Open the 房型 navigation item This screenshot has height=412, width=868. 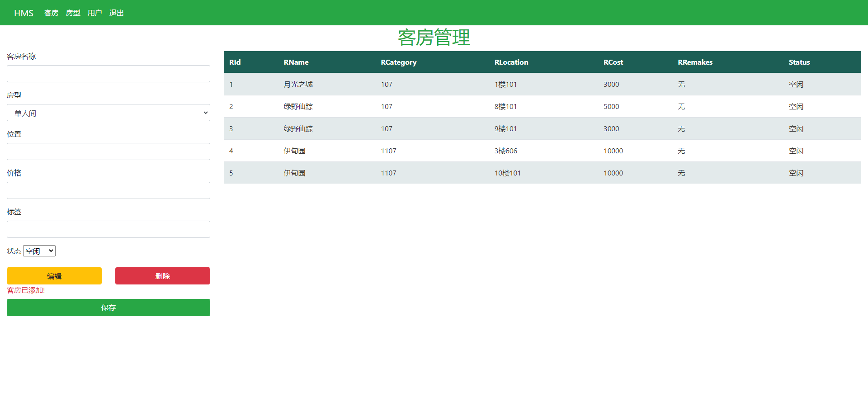(x=73, y=13)
